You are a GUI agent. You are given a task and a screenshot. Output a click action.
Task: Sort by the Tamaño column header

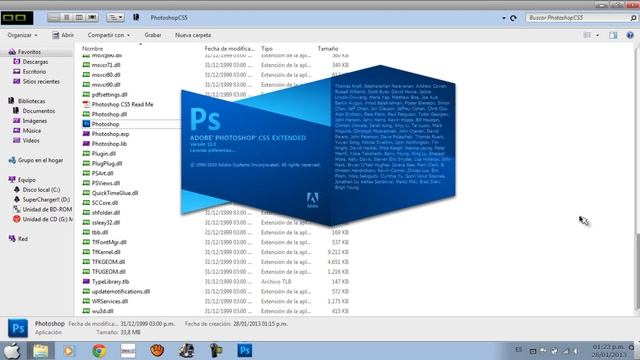[x=328, y=49]
